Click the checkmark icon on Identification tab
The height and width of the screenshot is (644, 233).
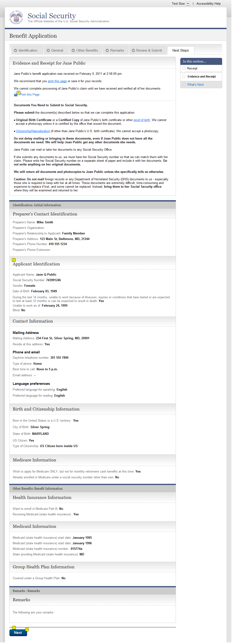coord(15,50)
